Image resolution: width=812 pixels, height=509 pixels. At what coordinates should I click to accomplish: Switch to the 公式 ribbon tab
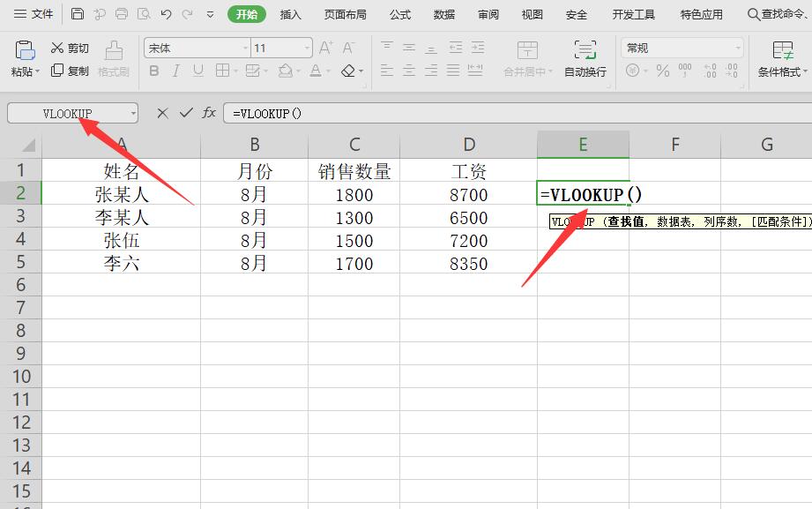point(401,14)
